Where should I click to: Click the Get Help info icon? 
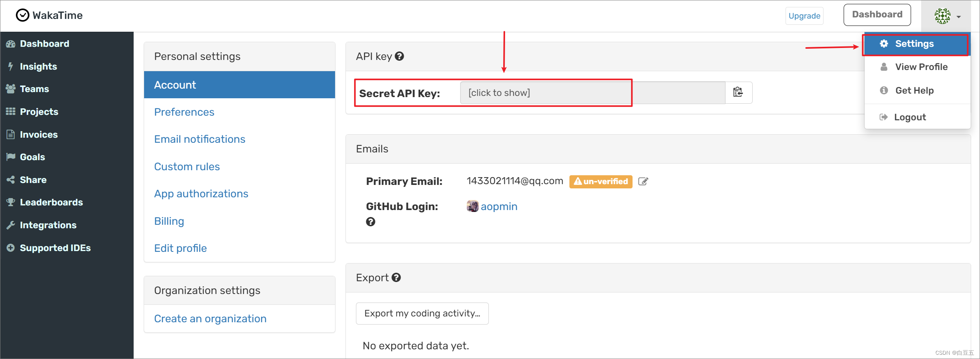coord(884,90)
